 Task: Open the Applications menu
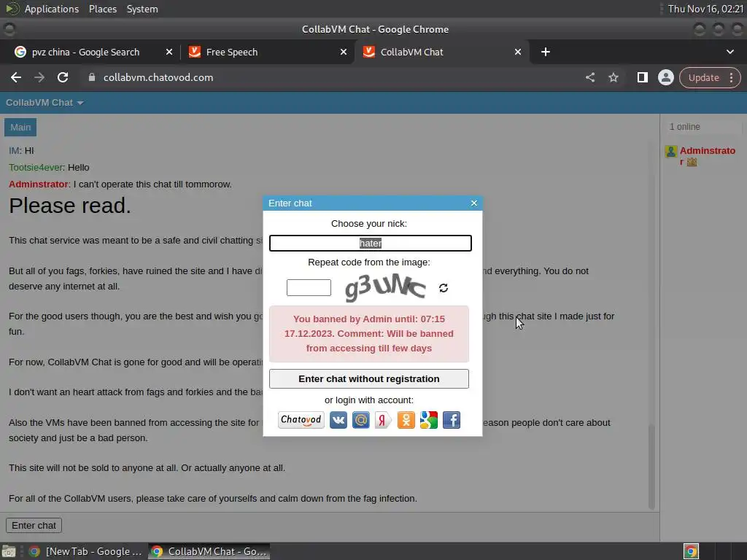click(52, 9)
